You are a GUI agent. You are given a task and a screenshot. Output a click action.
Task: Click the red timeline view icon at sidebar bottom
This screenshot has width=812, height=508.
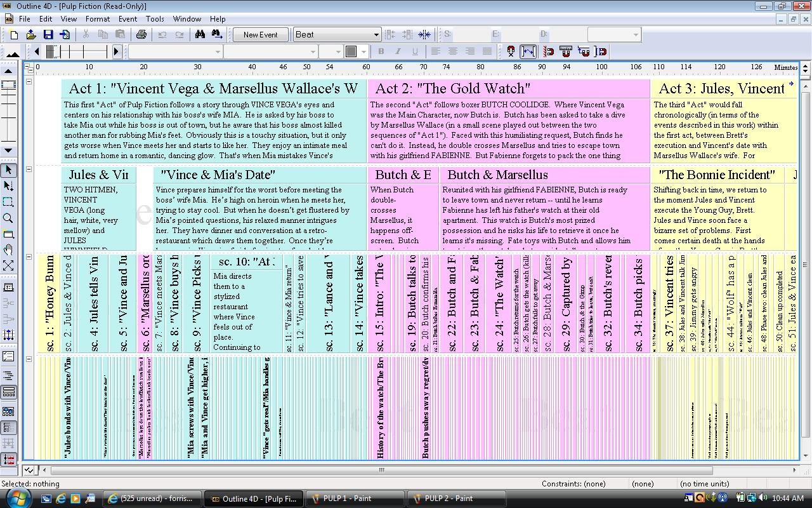[x=8, y=459]
